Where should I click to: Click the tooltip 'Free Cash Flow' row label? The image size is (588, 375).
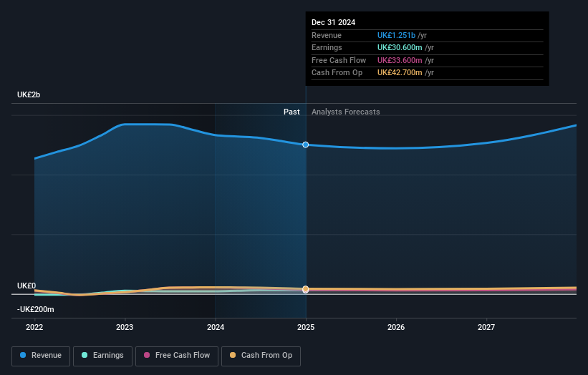[x=339, y=60]
